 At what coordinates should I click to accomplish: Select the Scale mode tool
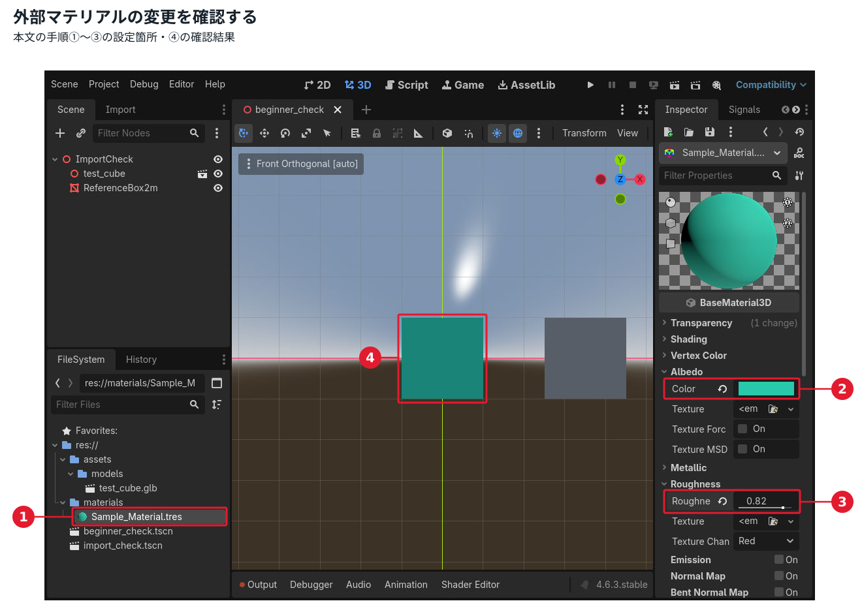(x=306, y=133)
